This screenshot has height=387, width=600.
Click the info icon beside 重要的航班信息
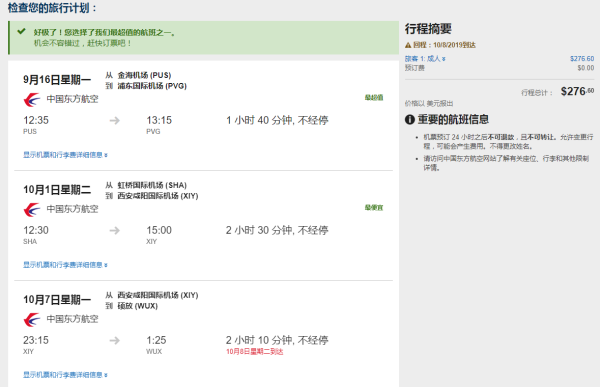(410, 119)
